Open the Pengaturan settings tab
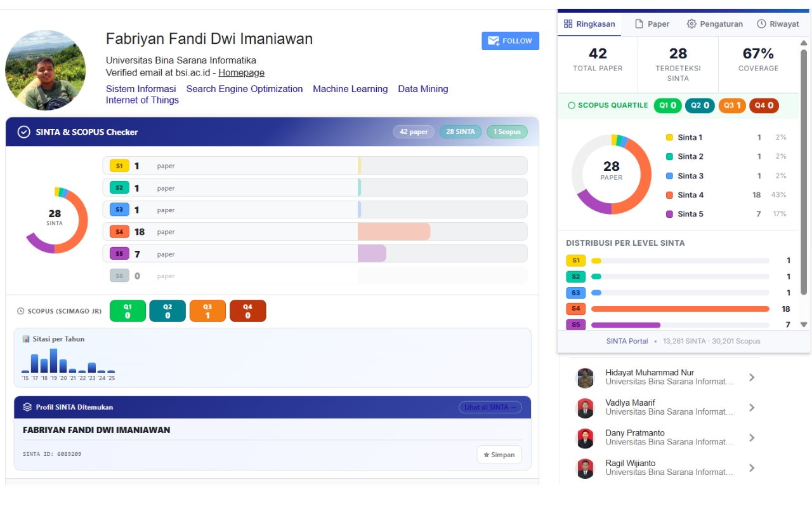Screen dimensions: 812x508 (715, 24)
